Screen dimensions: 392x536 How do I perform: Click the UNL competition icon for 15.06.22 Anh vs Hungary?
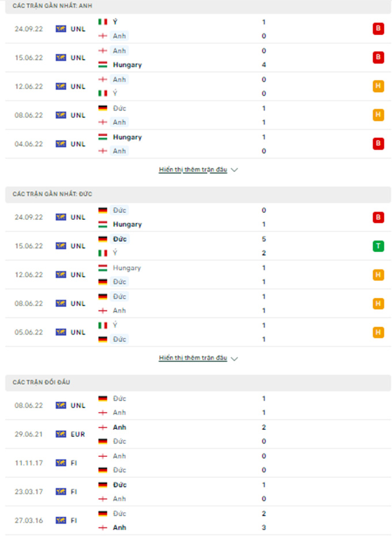pos(61,58)
